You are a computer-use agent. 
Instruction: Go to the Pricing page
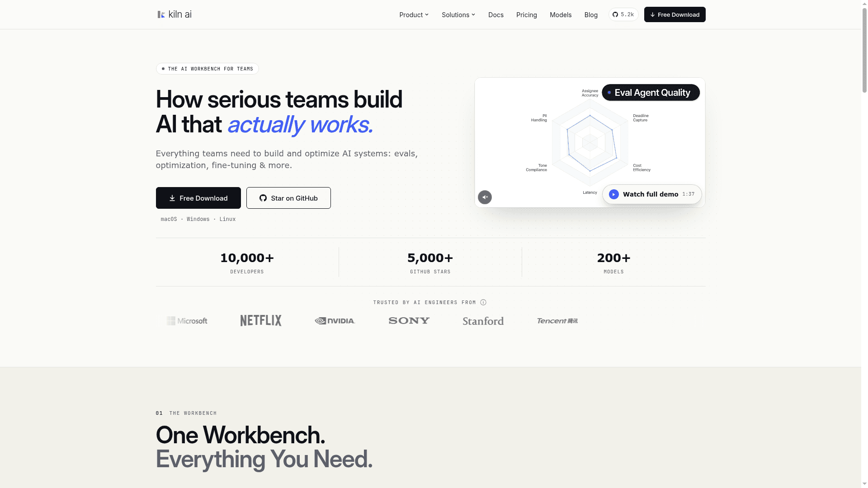pos(526,15)
